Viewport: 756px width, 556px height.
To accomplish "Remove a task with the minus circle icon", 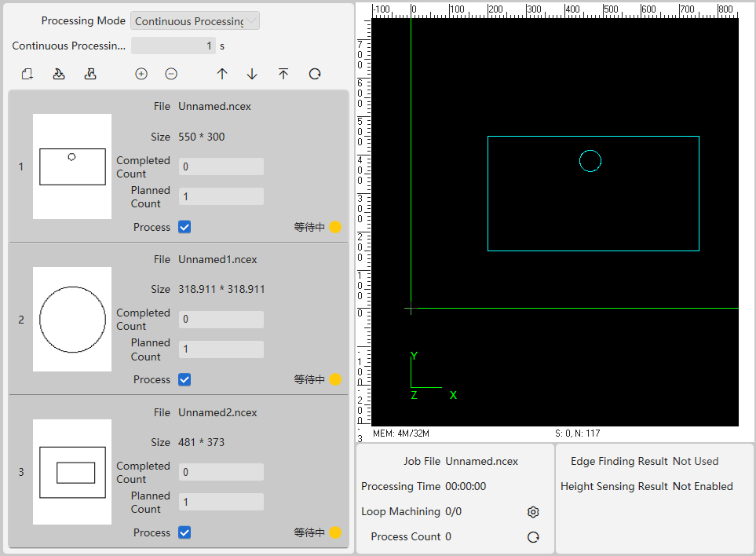I will click(171, 74).
